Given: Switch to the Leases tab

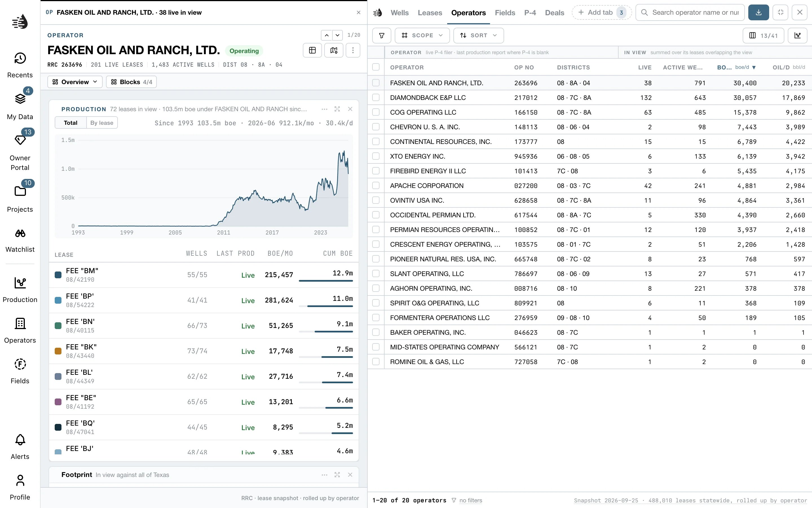Looking at the screenshot, I should pyautogui.click(x=430, y=13).
